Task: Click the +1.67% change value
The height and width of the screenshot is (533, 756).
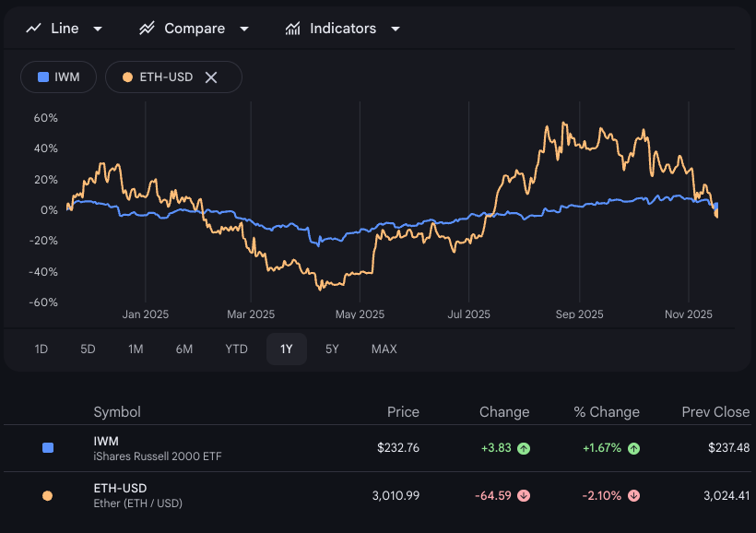Action: [x=602, y=448]
